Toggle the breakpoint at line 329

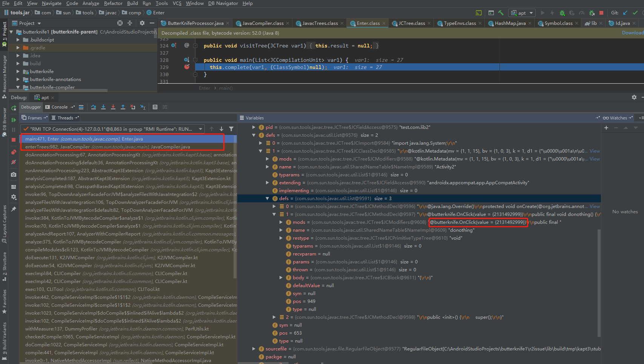point(187,67)
